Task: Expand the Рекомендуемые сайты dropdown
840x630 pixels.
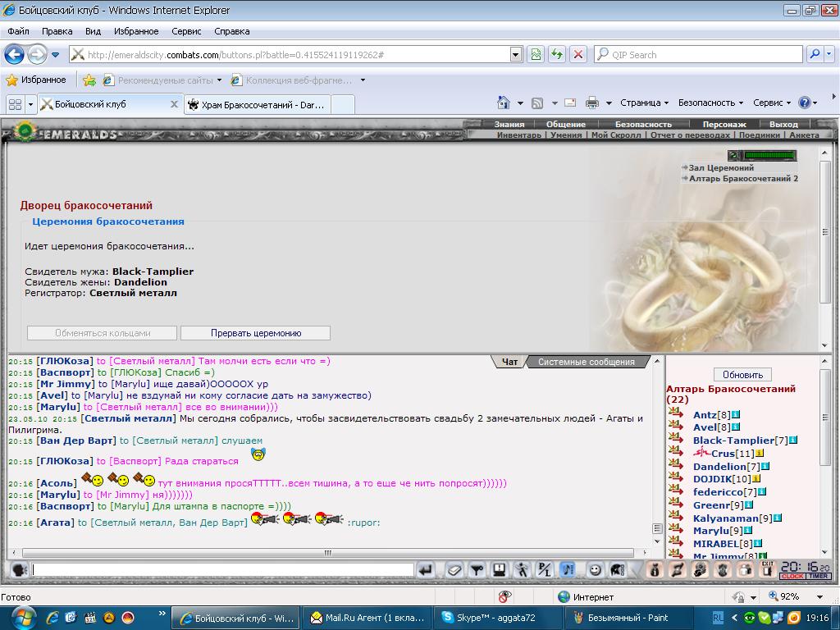Action: [219, 80]
